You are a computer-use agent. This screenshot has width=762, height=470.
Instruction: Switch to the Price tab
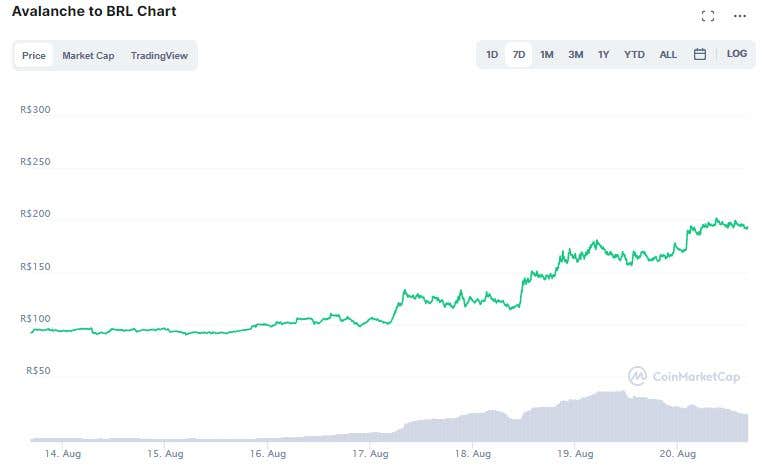(34, 56)
